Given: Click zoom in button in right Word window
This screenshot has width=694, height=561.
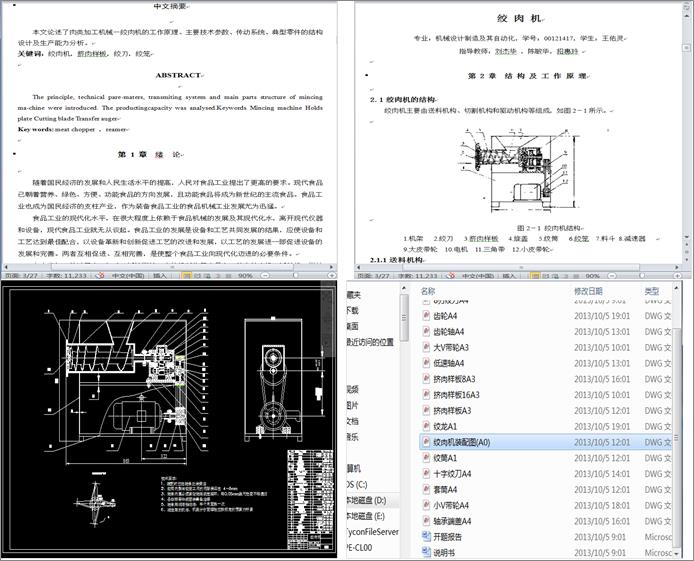Looking at the screenshot, I should tap(677, 275).
